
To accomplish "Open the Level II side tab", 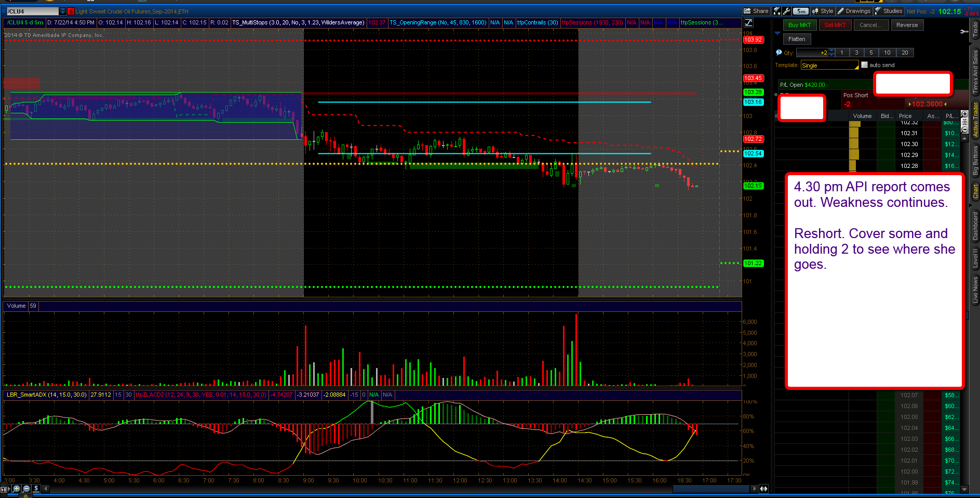I will [x=975, y=258].
